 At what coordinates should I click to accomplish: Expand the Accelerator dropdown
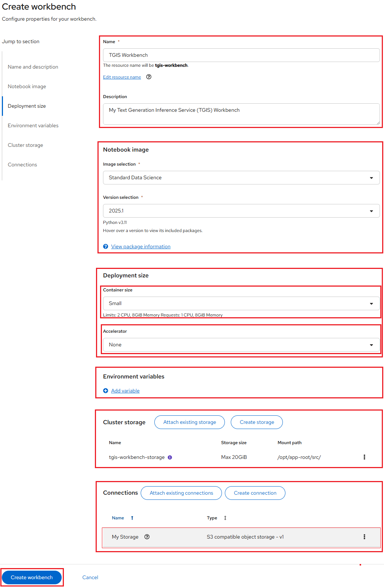[x=241, y=345]
